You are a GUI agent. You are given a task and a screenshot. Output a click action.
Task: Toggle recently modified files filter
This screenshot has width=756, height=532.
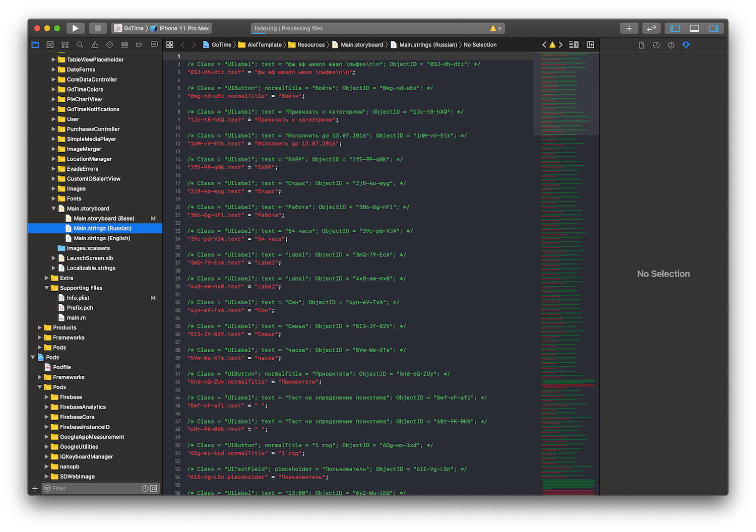click(145, 488)
